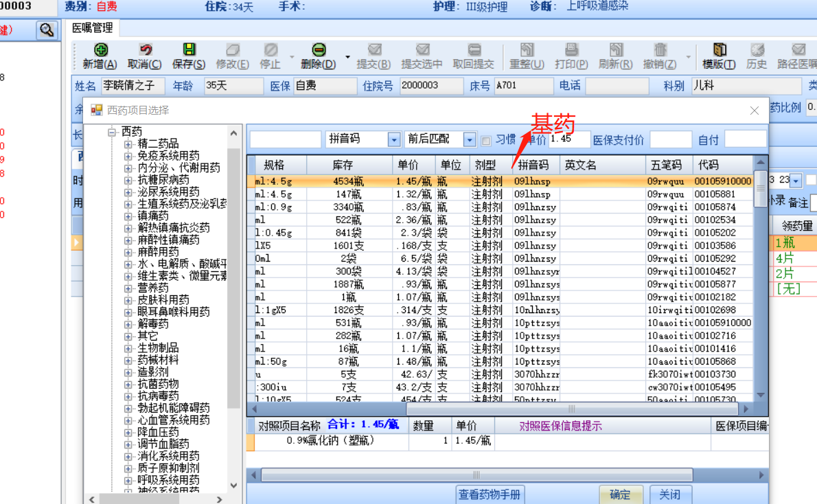
Task: Select 消化系统用药 in the tree
Action: [x=168, y=456]
